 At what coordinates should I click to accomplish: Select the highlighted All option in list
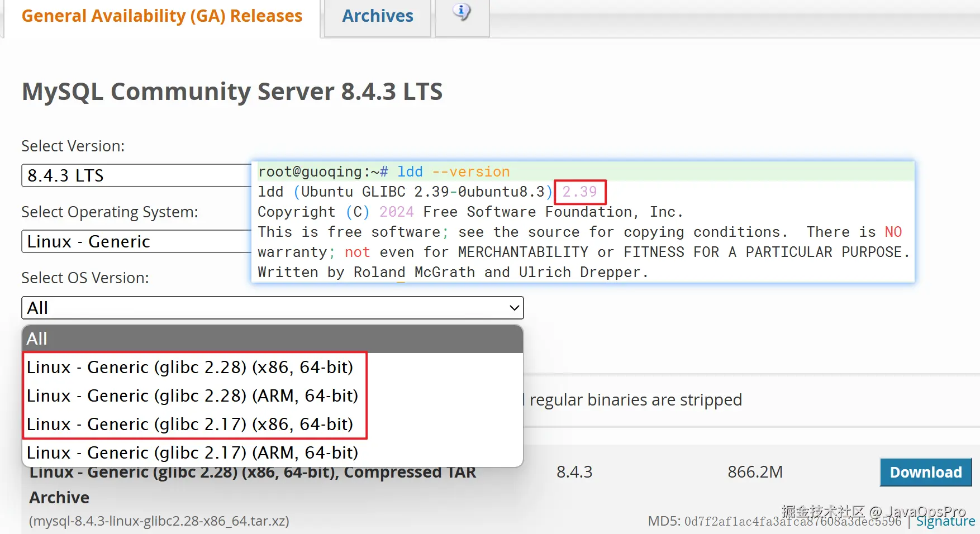pos(273,338)
